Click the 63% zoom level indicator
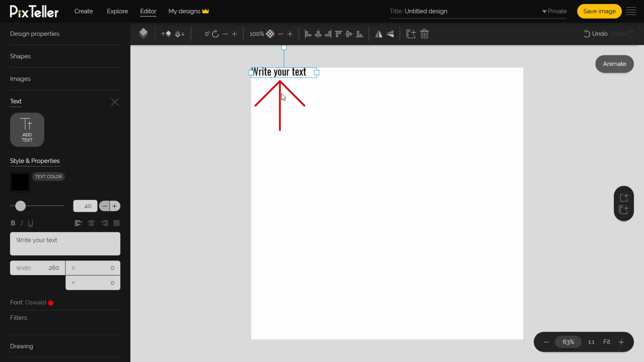Screen dimensions: 644x362 pyautogui.click(x=568, y=342)
